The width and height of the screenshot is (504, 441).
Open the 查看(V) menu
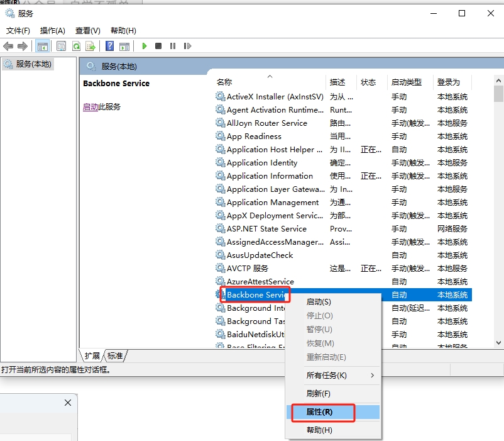pyautogui.click(x=87, y=30)
